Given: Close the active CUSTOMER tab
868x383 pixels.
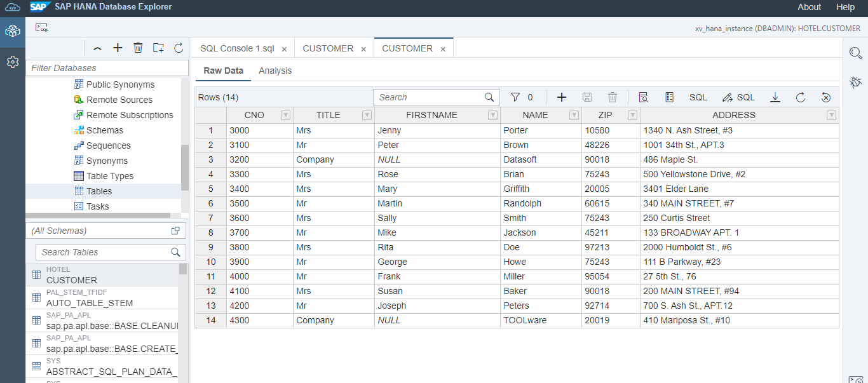Looking at the screenshot, I should coord(443,49).
